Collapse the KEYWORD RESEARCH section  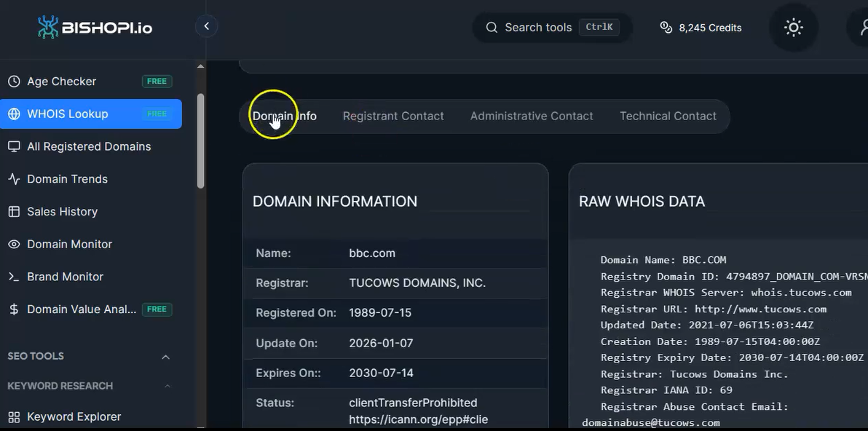pyautogui.click(x=167, y=386)
